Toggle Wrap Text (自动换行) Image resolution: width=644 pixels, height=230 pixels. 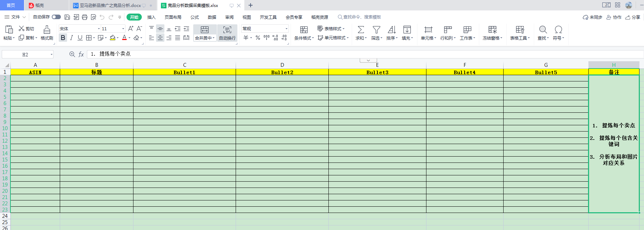227,33
